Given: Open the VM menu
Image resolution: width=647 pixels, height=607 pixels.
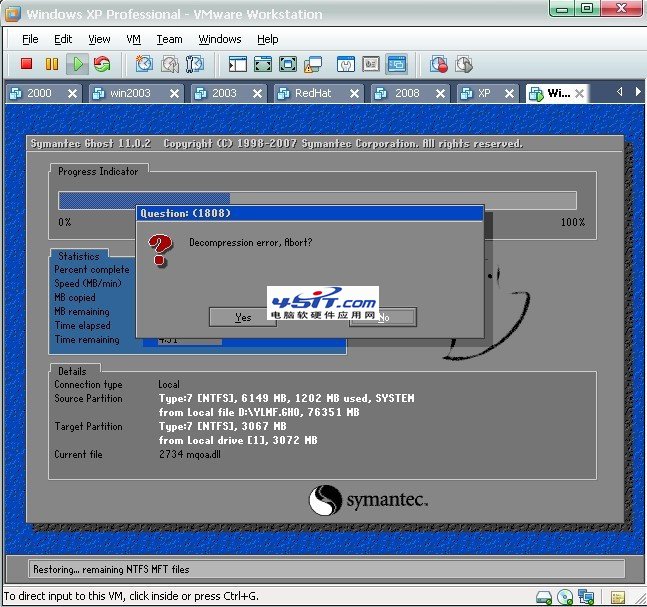Looking at the screenshot, I should (133, 39).
